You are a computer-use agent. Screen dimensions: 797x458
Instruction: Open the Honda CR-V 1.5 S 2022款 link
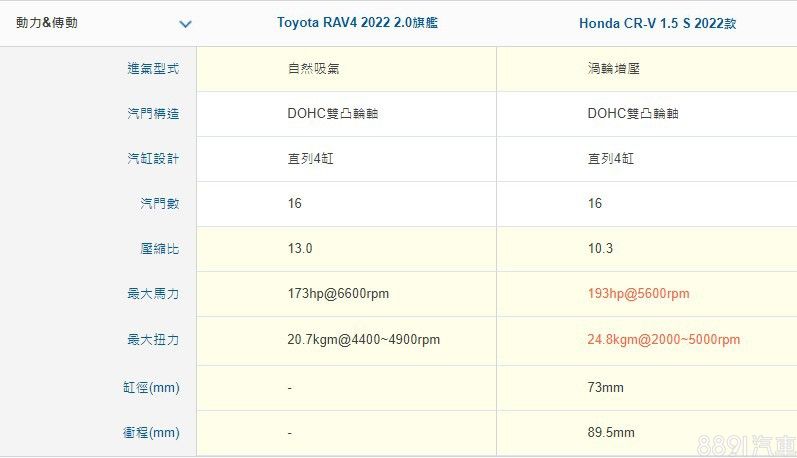point(657,23)
